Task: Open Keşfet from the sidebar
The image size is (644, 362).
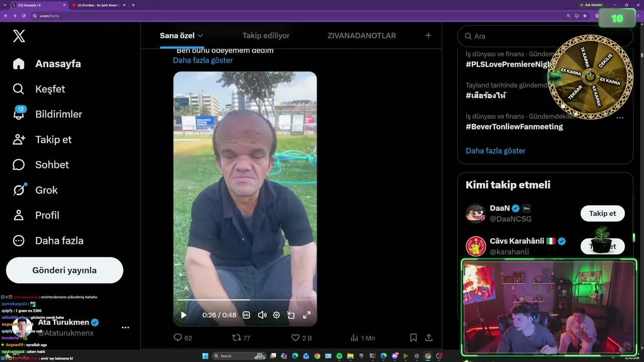Action: (x=39, y=89)
